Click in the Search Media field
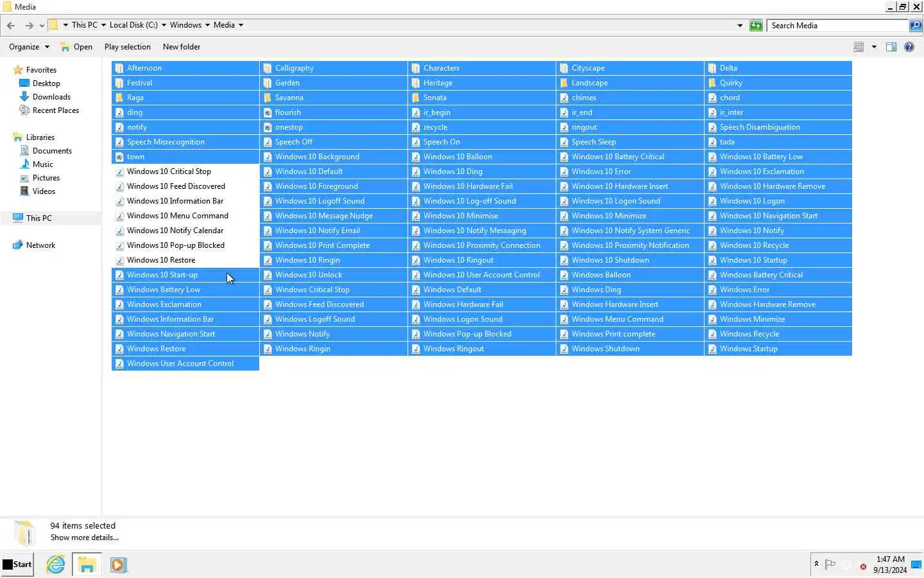This screenshot has height=578, width=924. click(x=838, y=26)
